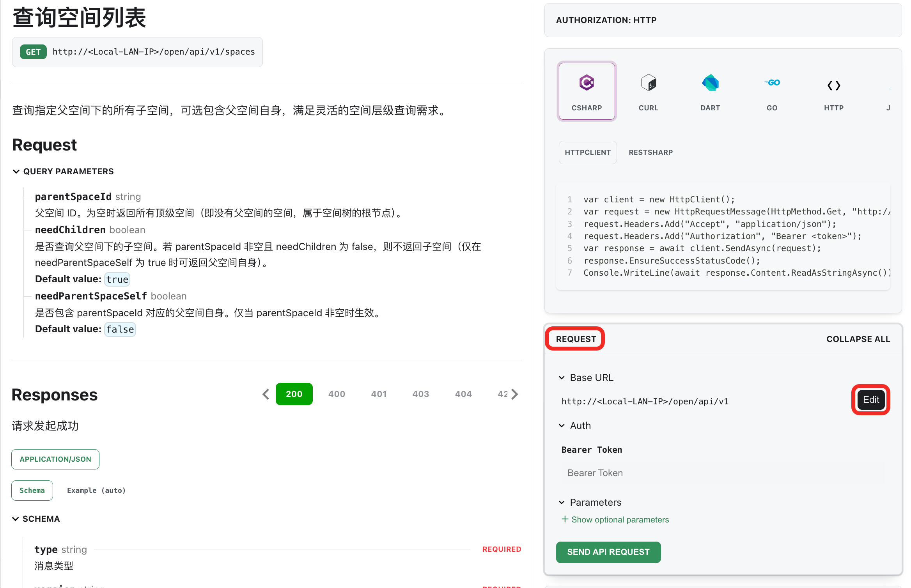
Task: Click the Base URL value text
Action: pos(645,402)
